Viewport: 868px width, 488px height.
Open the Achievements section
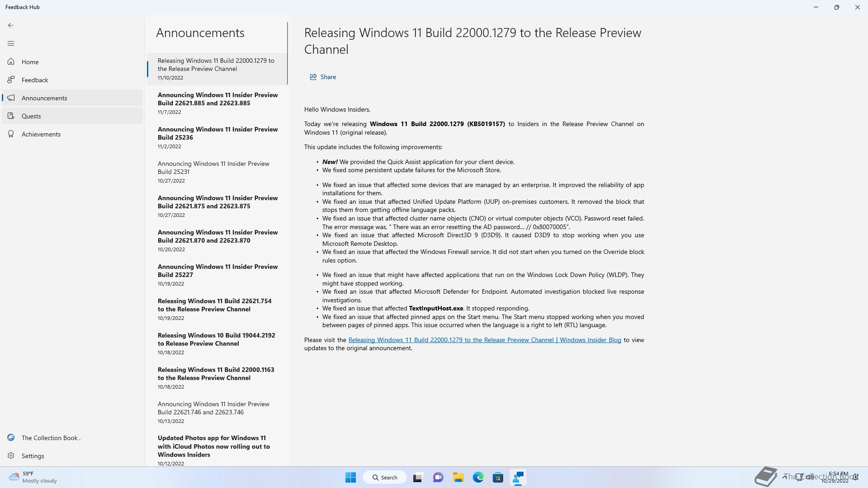[72, 134]
